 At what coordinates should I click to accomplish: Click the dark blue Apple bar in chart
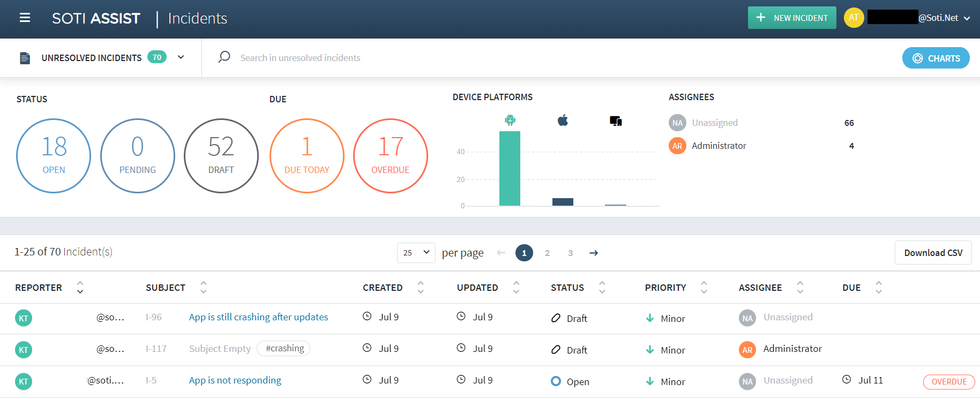tap(563, 202)
